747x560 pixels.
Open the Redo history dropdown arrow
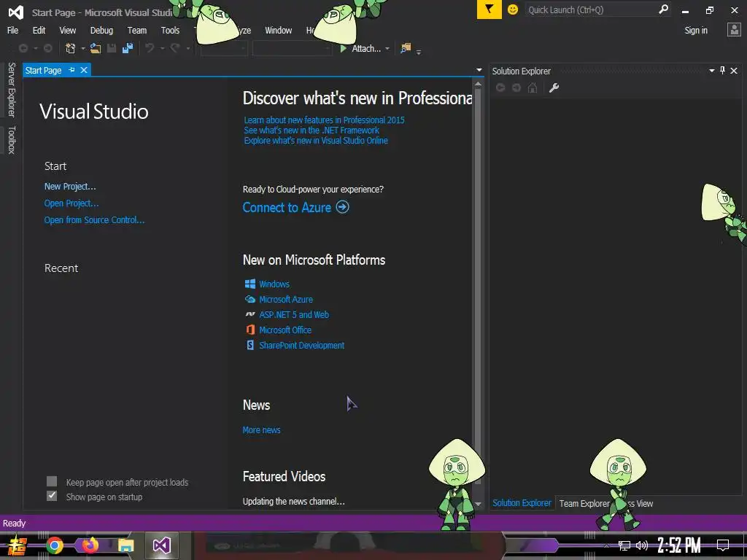click(187, 49)
